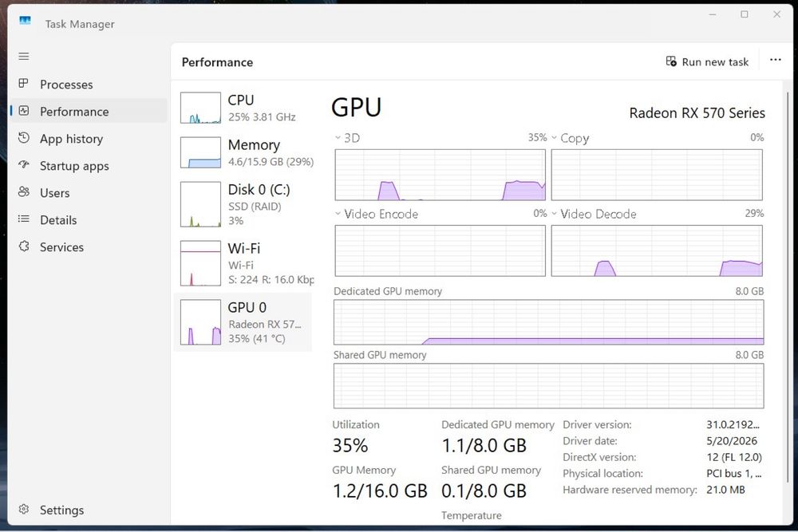Select the Memory performance thumbnail graph
798x532 pixels.
click(200, 152)
